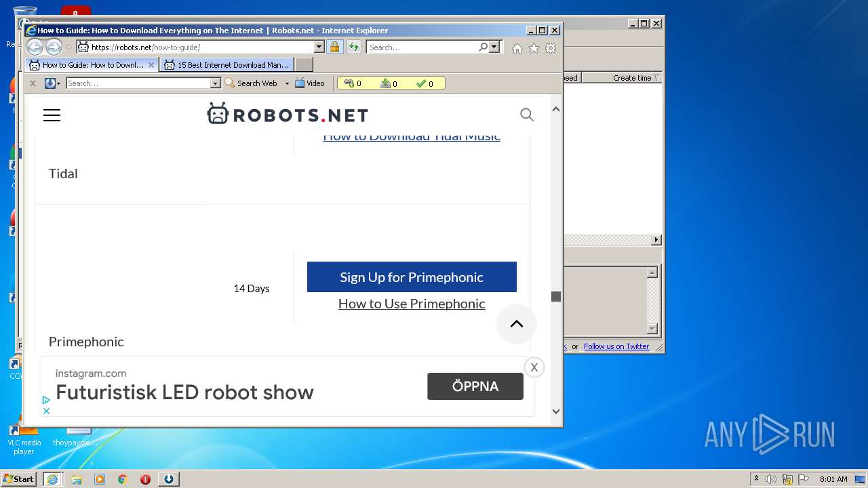The width and height of the screenshot is (868, 488).
Task: Open the IE Tools gear icon
Action: click(x=551, y=48)
